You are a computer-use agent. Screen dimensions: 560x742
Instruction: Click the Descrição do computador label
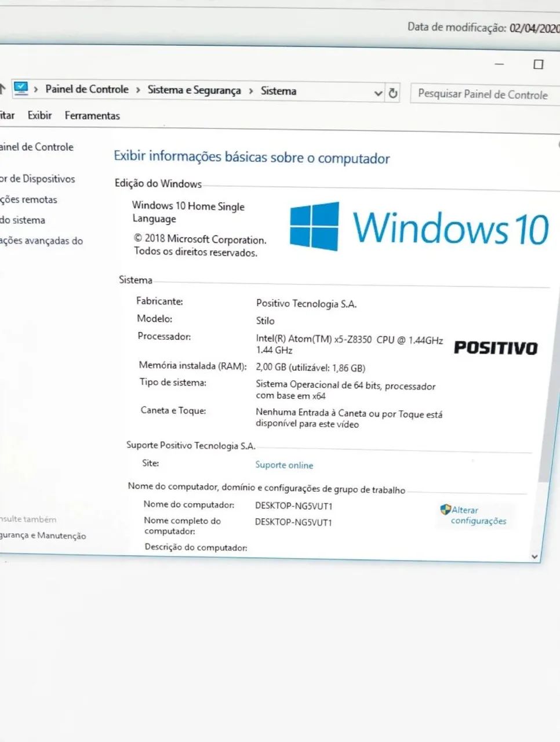196,547
